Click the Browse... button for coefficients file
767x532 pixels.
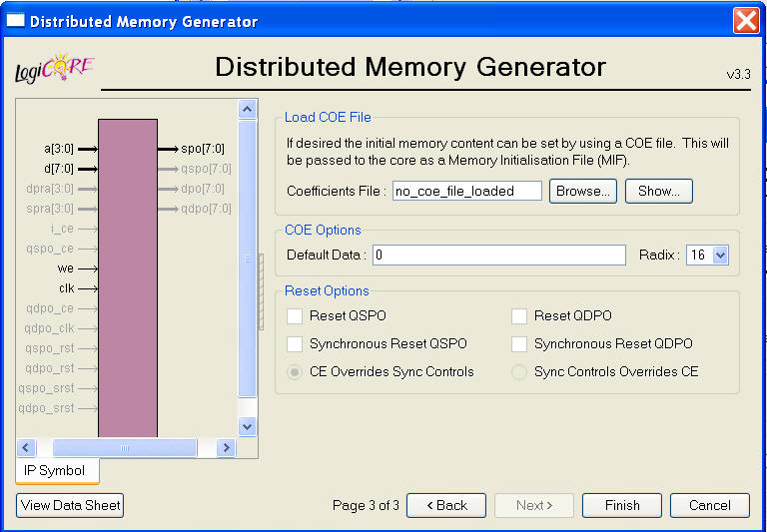pos(583,192)
